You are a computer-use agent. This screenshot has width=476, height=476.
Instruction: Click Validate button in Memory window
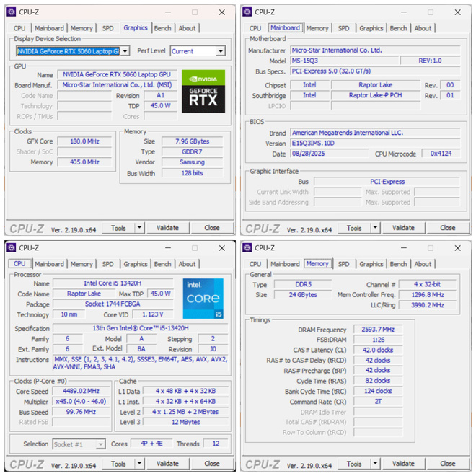coord(403,464)
